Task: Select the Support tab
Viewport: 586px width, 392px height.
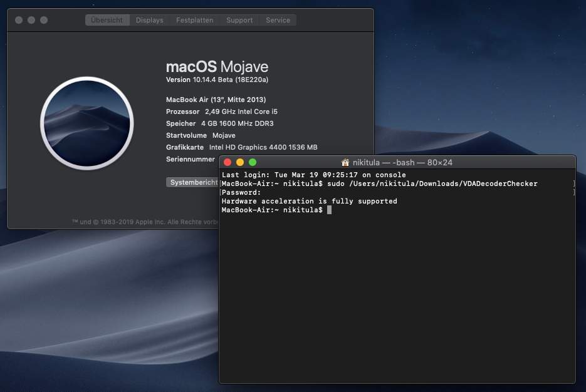Action: click(x=239, y=20)
